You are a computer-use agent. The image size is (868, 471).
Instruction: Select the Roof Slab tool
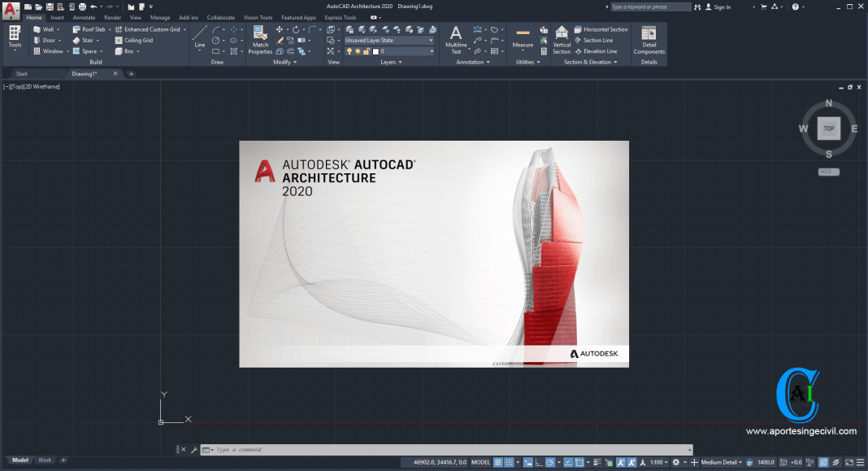(x=91, y=29)
